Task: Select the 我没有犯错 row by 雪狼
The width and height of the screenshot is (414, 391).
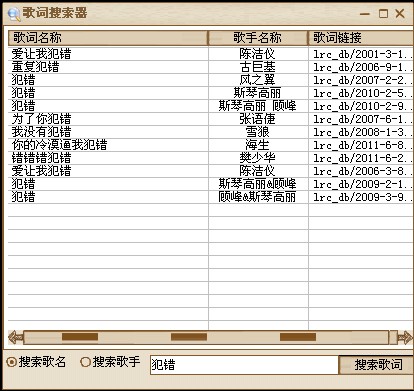Action: pos(211,132)
